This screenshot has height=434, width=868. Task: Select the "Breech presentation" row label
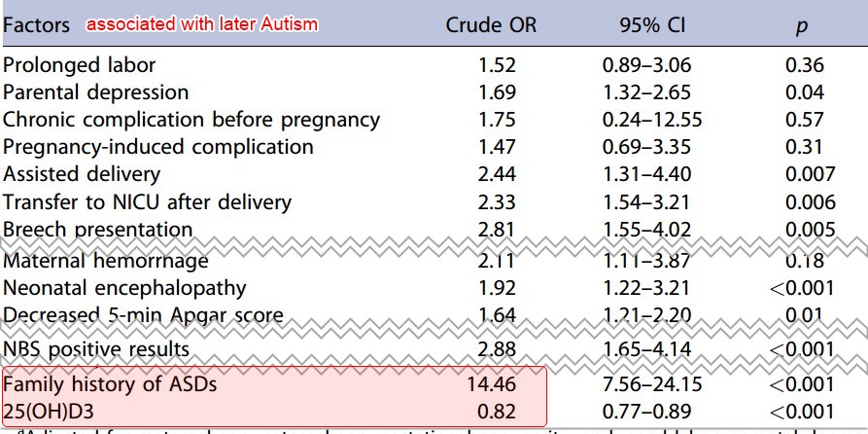(x=97, y=230)
